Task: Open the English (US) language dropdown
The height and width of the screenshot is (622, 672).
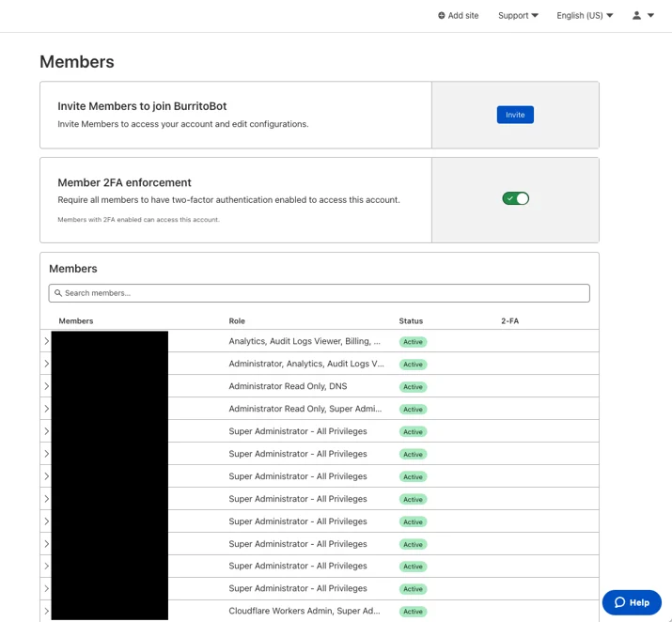Action: pos(585,15)
